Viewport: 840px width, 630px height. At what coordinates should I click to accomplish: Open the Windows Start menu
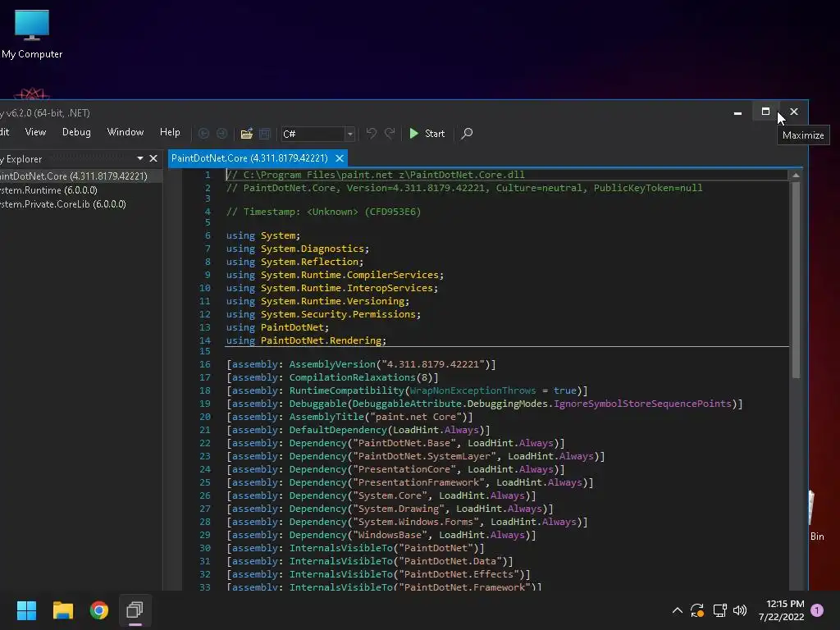point(26,610)
